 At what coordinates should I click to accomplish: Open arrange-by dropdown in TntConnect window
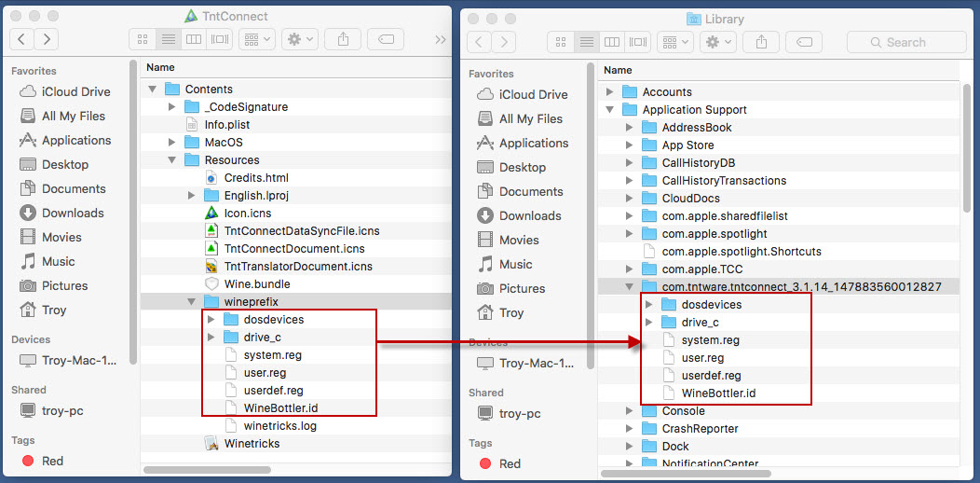(x=257, y=39)
